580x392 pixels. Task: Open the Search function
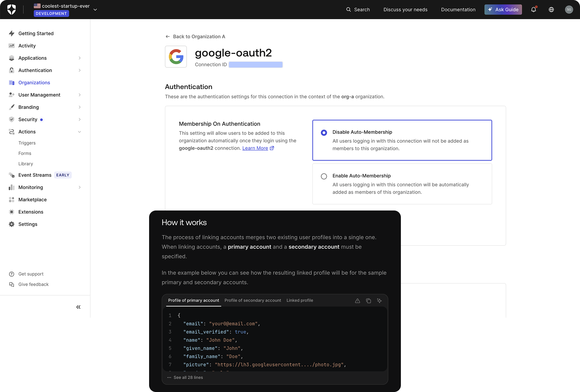point(358,10)
